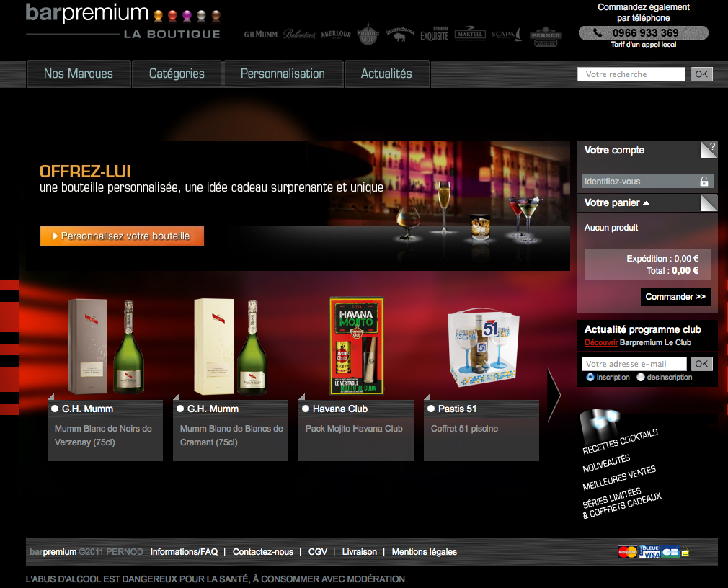The height and width of the screenshot is (588, 728).
Task: Click Personnalisez votre bouteille button
Action: (x=122, y=236)
